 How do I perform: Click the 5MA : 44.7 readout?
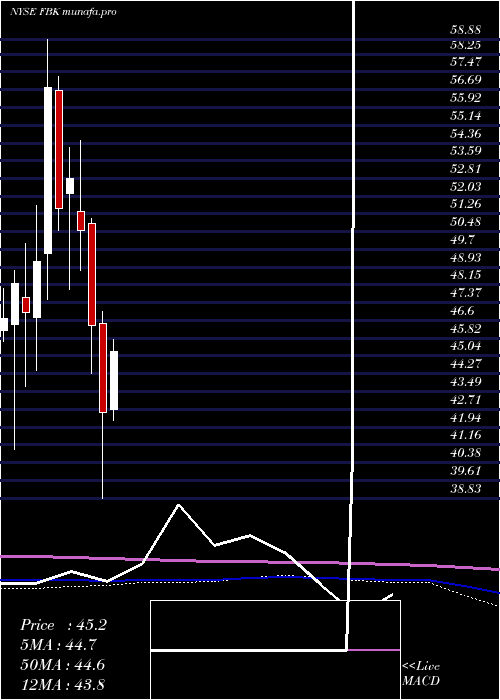[x=58, y=645]
